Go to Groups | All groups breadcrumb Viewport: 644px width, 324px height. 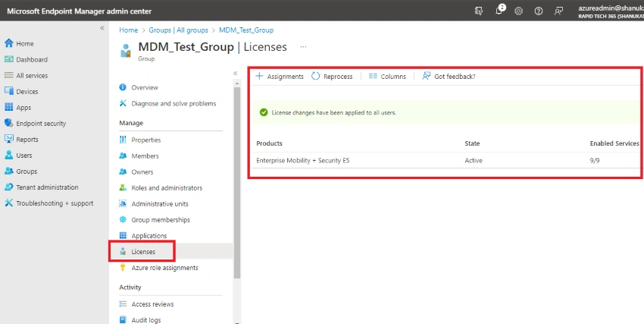(178, 30)
